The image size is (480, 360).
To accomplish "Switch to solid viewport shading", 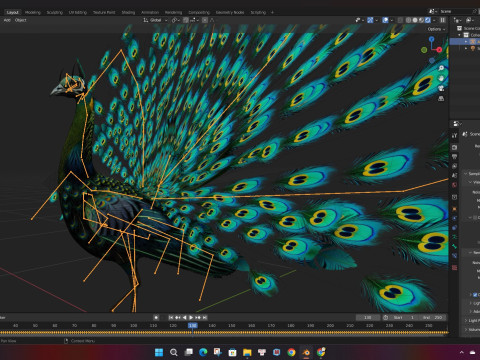I will tap(415, 20).
